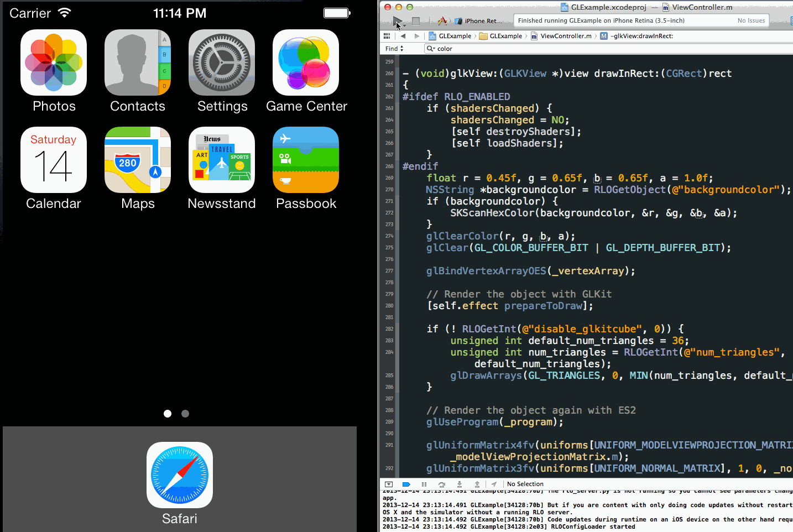Open Game Center on the iPhone simulator
The width and height of the screenshot is (793, 532).
[306, 62]
